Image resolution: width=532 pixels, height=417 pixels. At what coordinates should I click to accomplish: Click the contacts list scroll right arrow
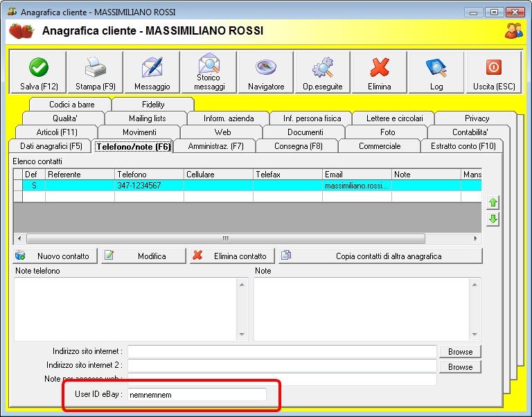[x=476, y=238]
